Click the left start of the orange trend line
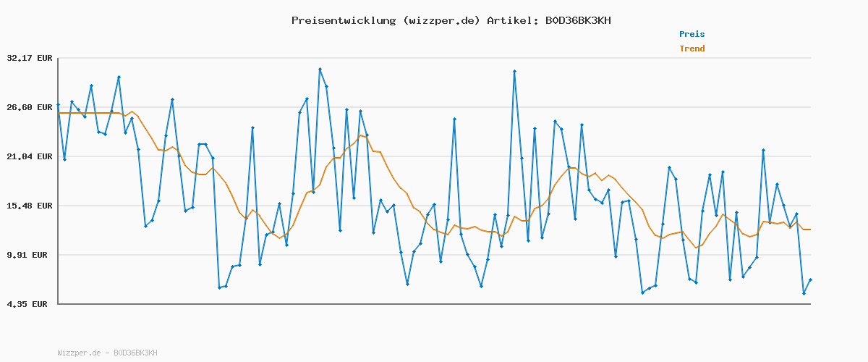Viewport: 868px width, 362px height. click(x=59, y=113)
